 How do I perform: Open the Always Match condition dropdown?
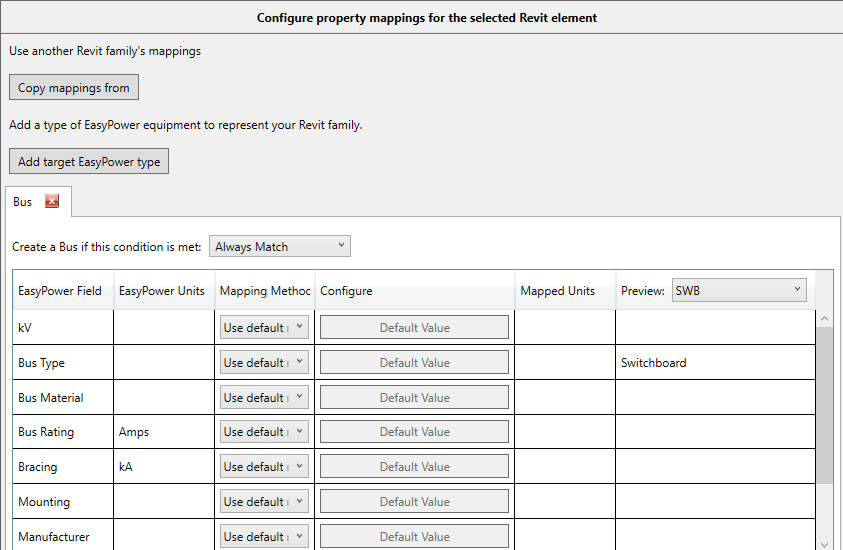coord(280,246)
